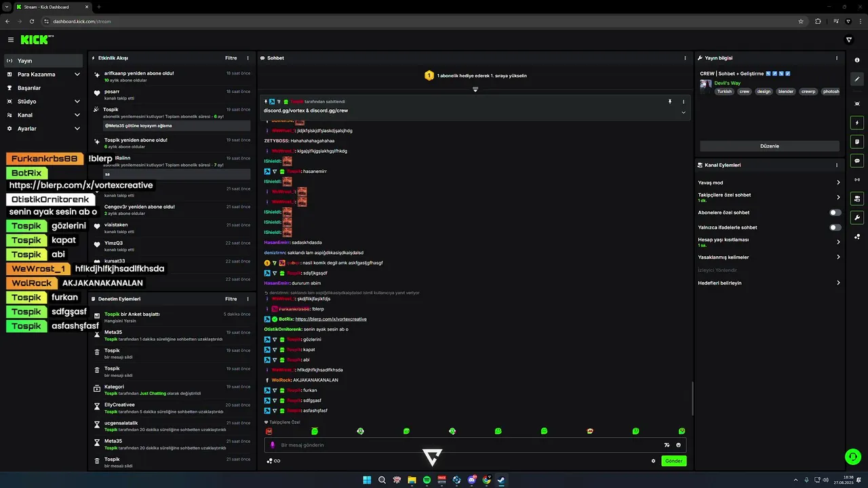Open the hamburger menu beside Kick logo
Image resolution: width=868 pixels, height=488 pixels.
(x=11, y=40)
